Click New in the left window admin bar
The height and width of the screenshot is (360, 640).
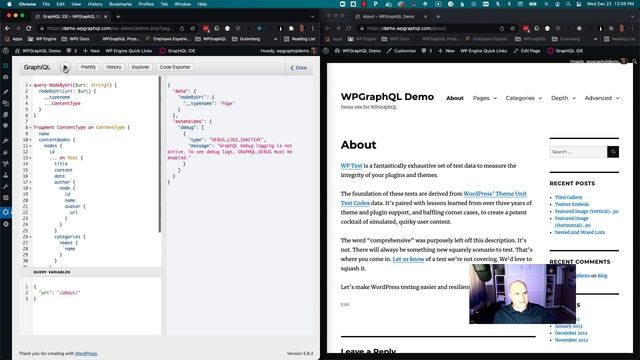[91, 51]
